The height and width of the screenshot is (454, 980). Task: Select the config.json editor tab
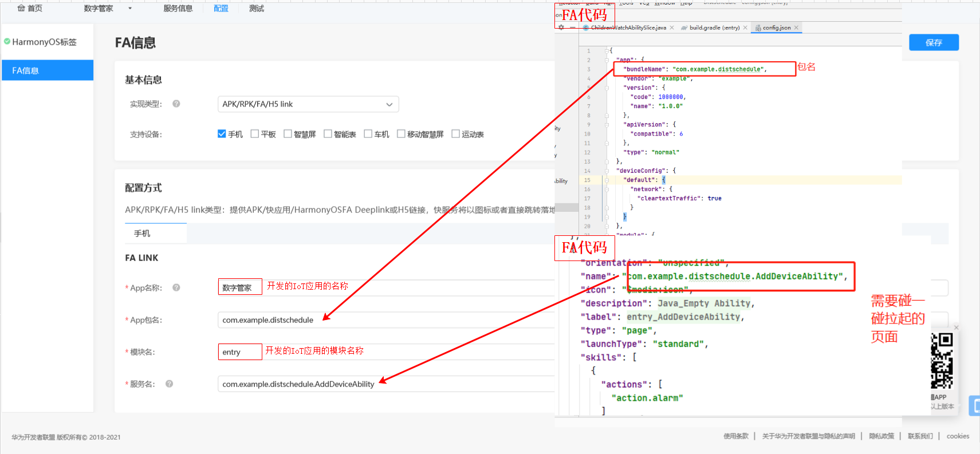(x=777, y=27)
